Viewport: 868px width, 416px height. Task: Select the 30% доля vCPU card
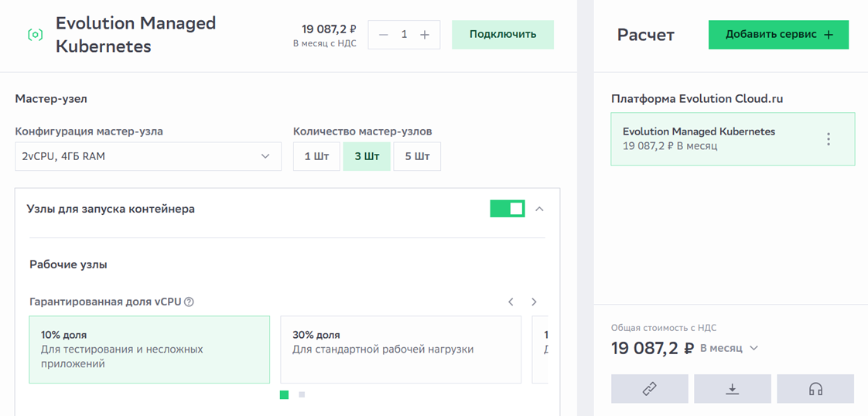click(x=400, y=350)
